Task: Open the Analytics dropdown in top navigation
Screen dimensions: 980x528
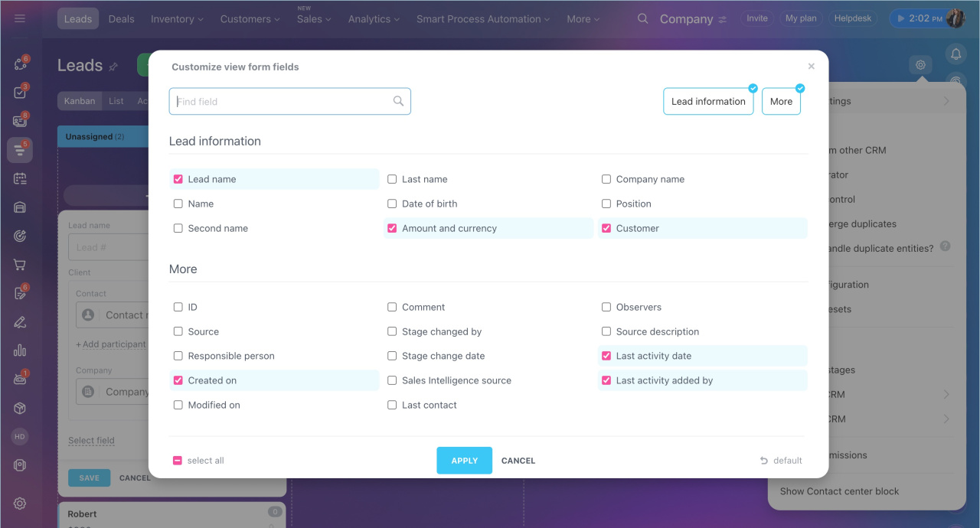Action: (x=374, y=19)
